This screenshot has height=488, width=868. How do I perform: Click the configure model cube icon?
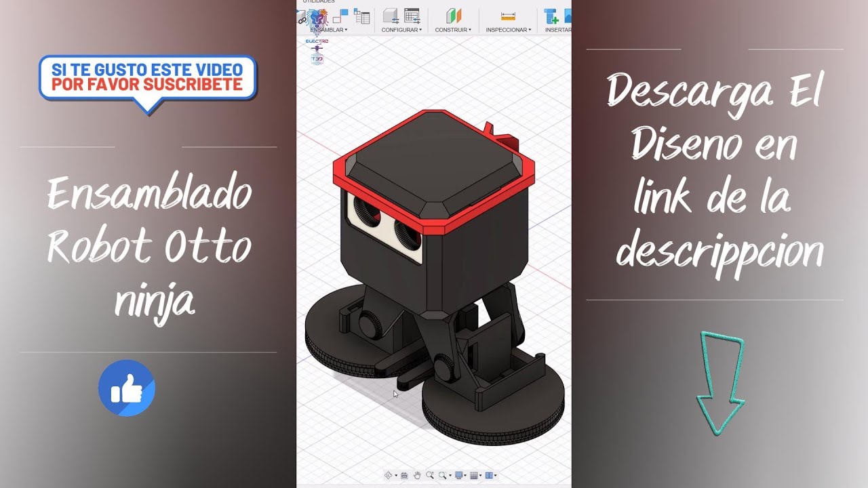[x=391, y=16]
